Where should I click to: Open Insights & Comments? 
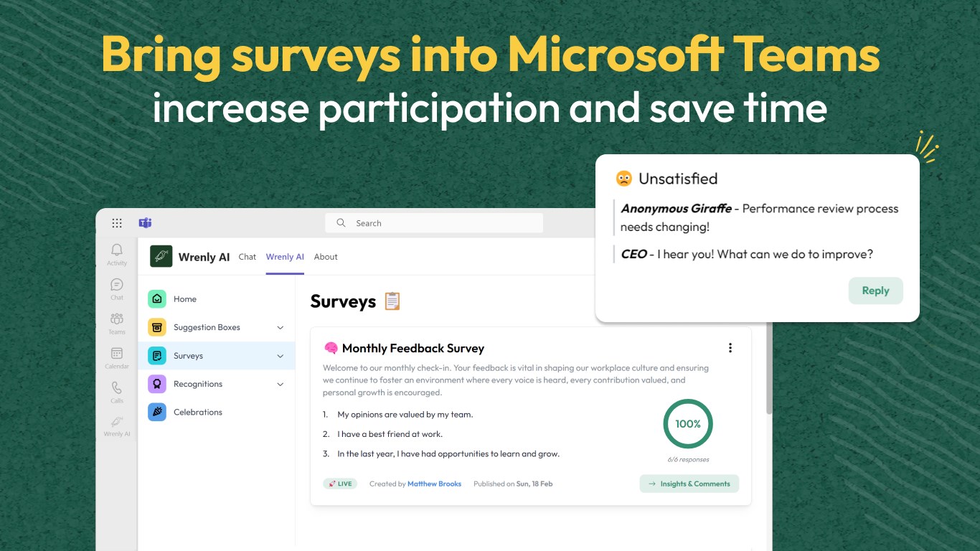pyautogui.click(x=689, y=484)
